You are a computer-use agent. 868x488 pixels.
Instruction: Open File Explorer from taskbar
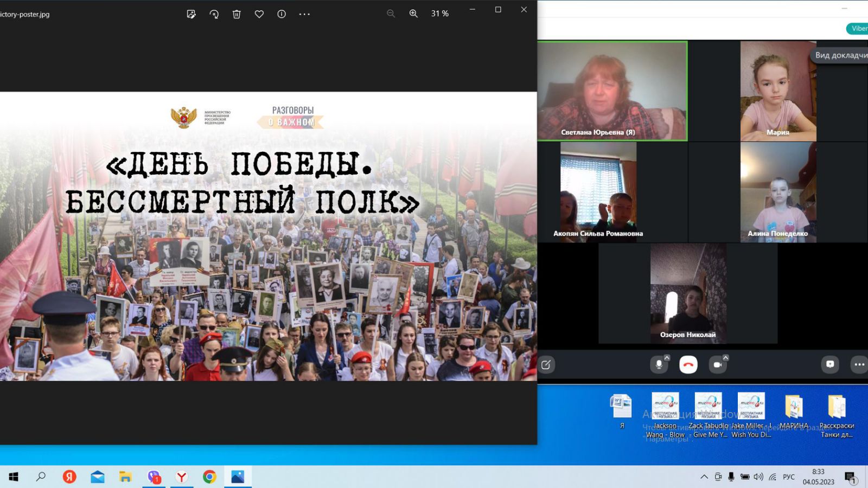click(x=125, y=477)
